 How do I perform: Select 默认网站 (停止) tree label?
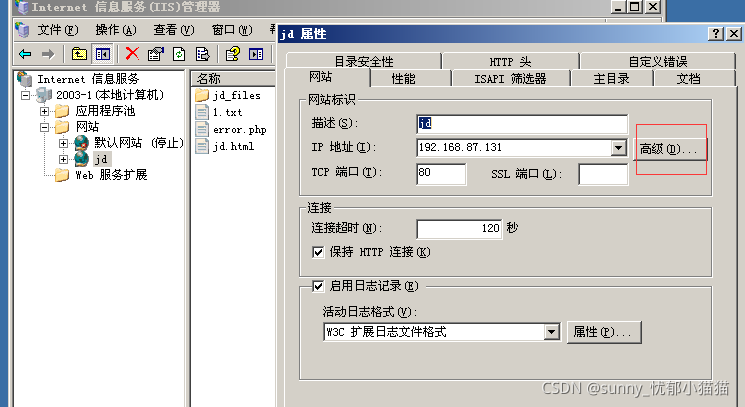pyautogui.click(x=139, y=143)
